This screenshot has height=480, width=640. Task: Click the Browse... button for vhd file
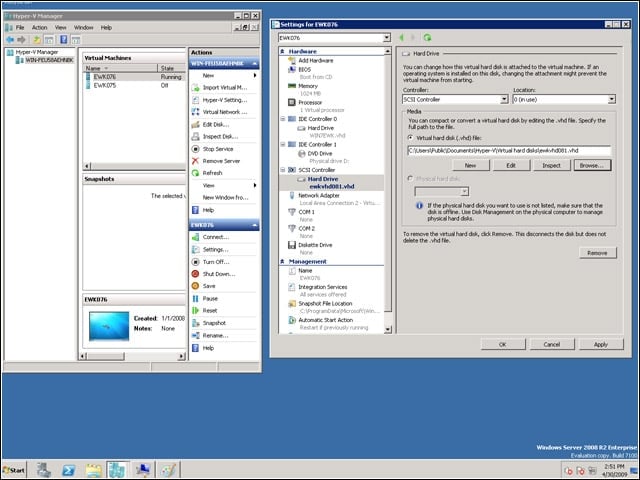[592, 165]
